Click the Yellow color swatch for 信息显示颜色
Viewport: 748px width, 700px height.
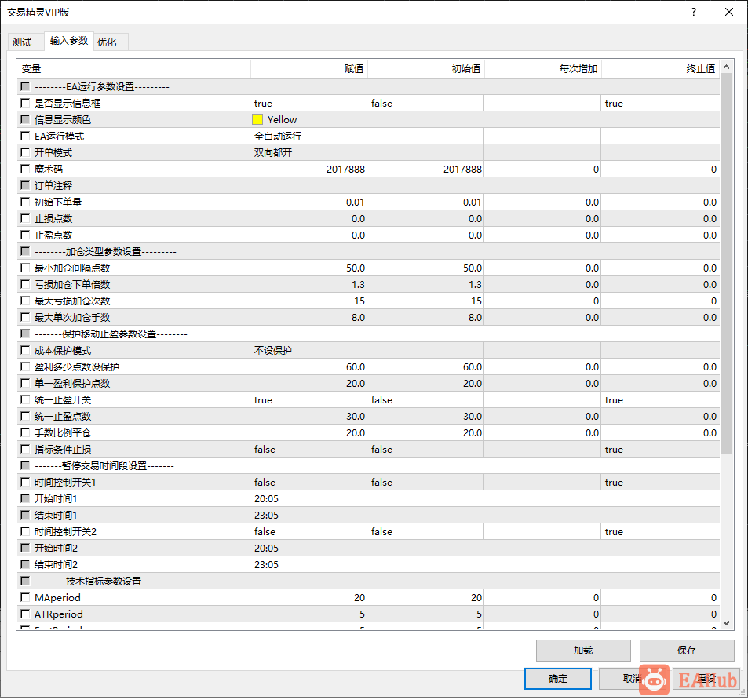click(257, 119)
